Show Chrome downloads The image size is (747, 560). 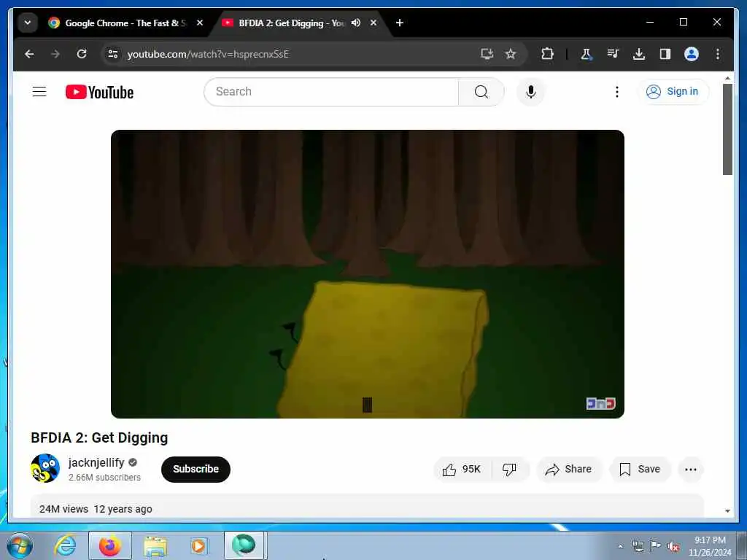(x=639, y=54)
